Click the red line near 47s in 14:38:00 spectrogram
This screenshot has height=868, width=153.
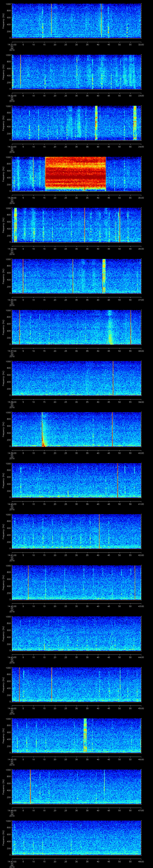point(113,378)
